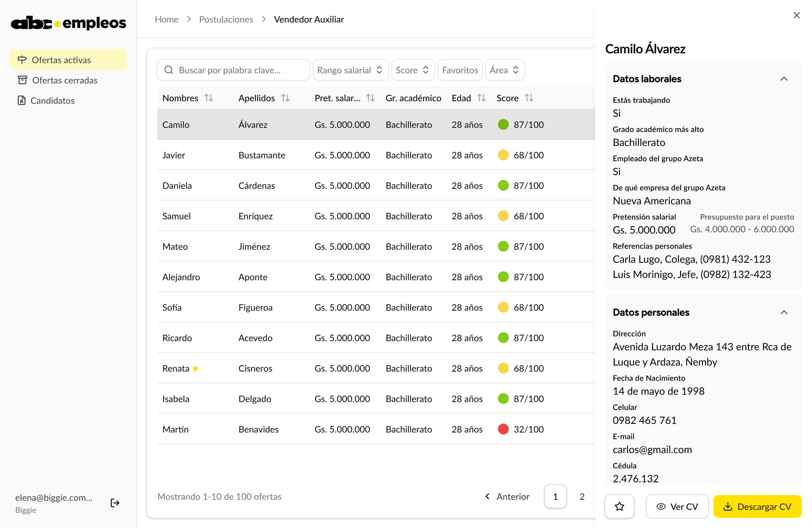The height and width of the screenshot is (528, 812).
Task: Open page 2 of results
Action: coord(582,497)
